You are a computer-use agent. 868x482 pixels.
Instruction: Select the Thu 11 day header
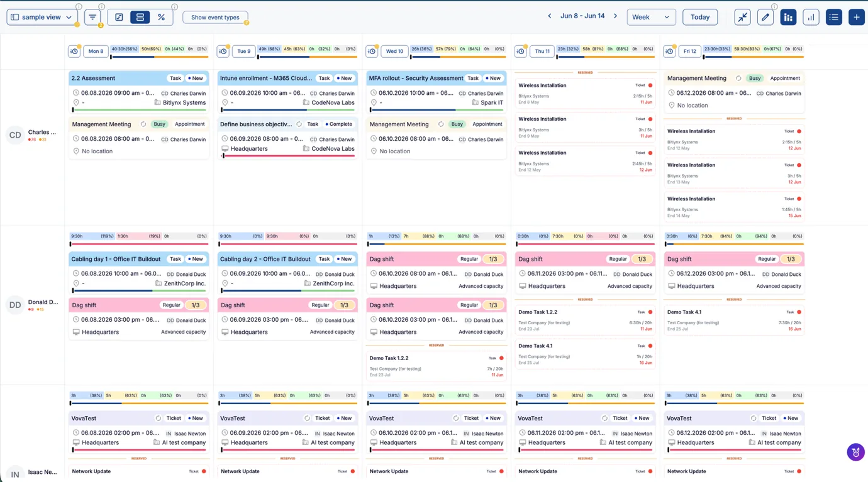point(542,51)
